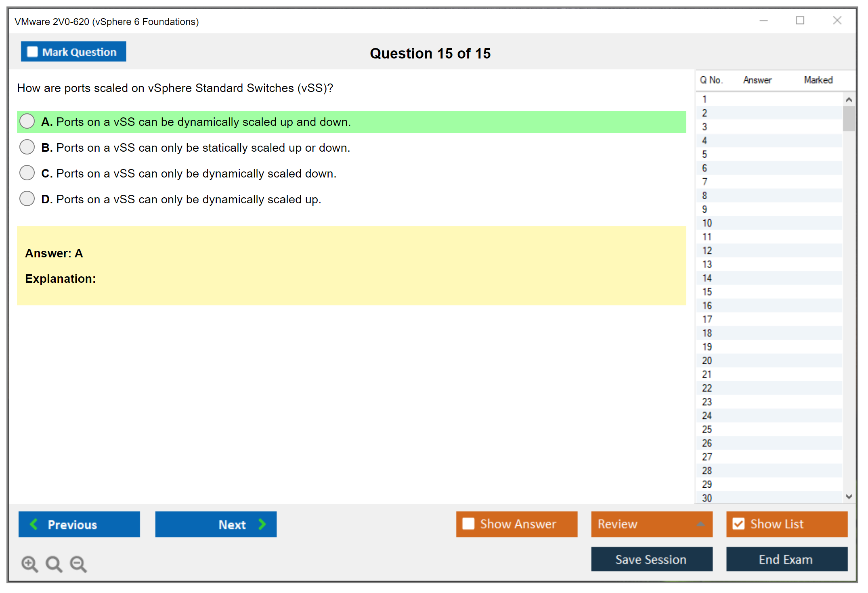This screenshot has width=868, height=593.
Task: Uncheck the Show List checkbox
Action: (738, 524)
